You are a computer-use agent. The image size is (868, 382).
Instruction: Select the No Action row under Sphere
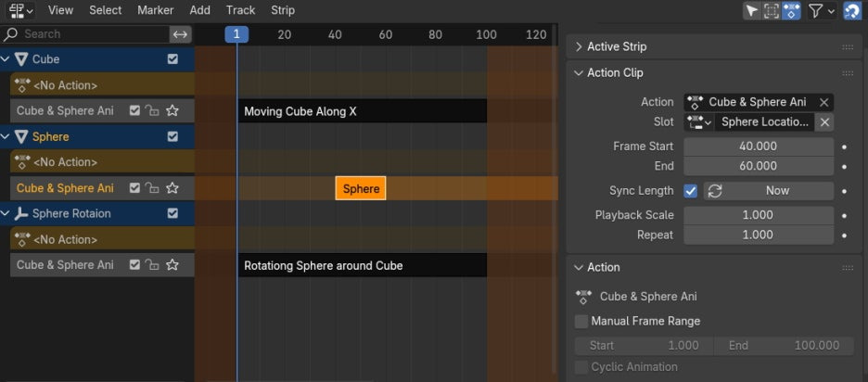tap(102, 162)
